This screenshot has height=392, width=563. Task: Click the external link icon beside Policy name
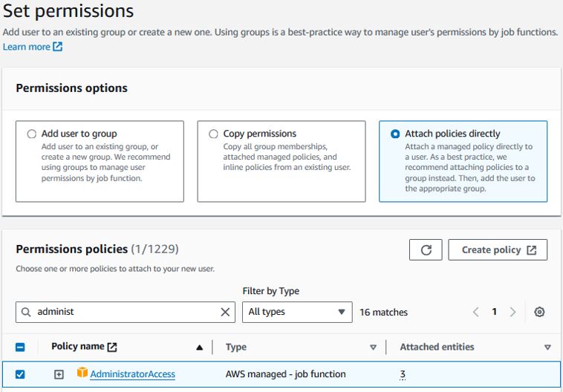[x=112, y=347]
